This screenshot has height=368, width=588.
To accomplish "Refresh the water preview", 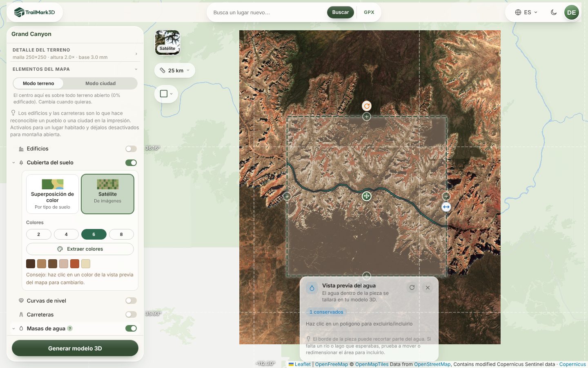I will 412,287.
